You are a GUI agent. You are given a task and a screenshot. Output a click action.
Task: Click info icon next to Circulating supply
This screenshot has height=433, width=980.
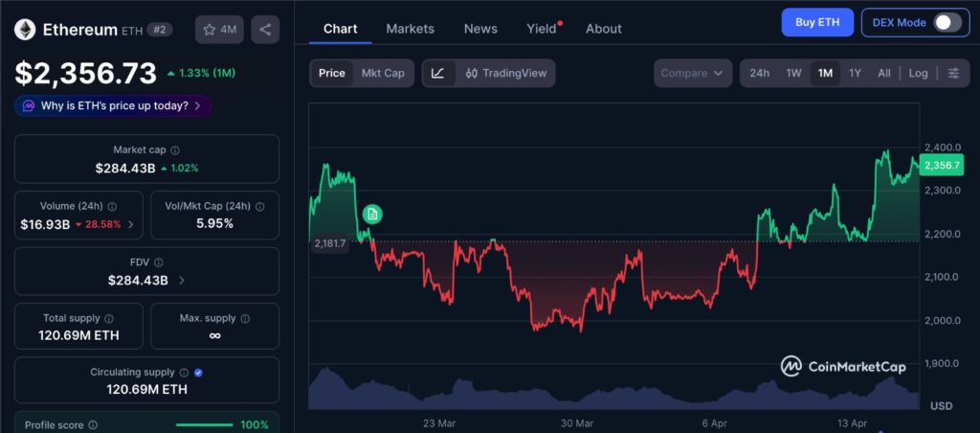click(185, 373)
